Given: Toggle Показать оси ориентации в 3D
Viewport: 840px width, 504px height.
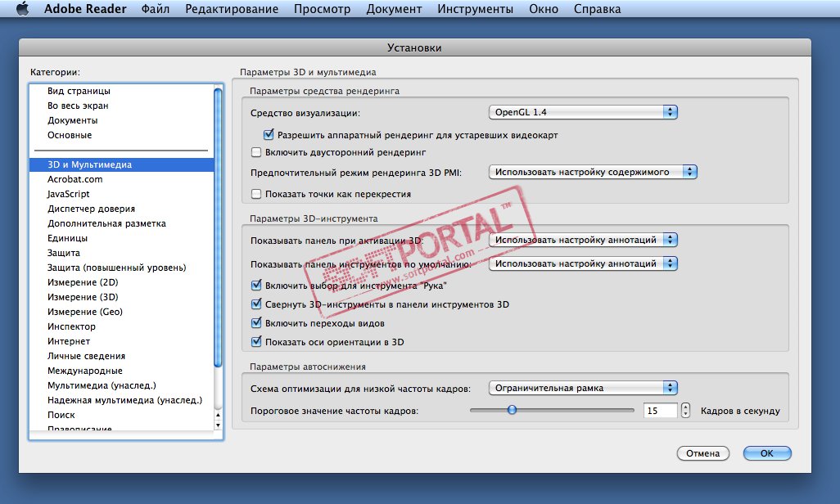Looking at the screenshot, I should coord(256,341).
